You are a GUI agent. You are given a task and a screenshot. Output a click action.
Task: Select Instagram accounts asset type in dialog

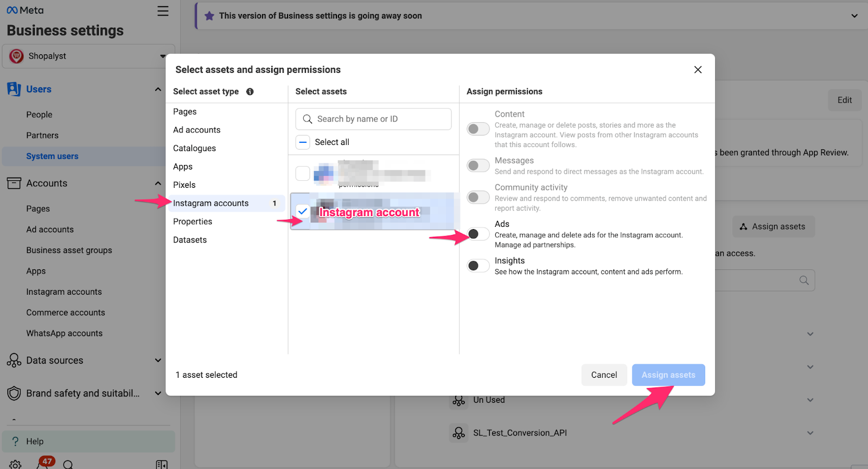pyautogui.click(x=227, y=204)
